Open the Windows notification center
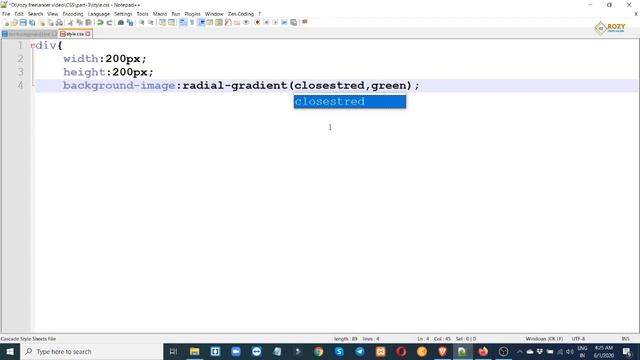 click(627, 351)
